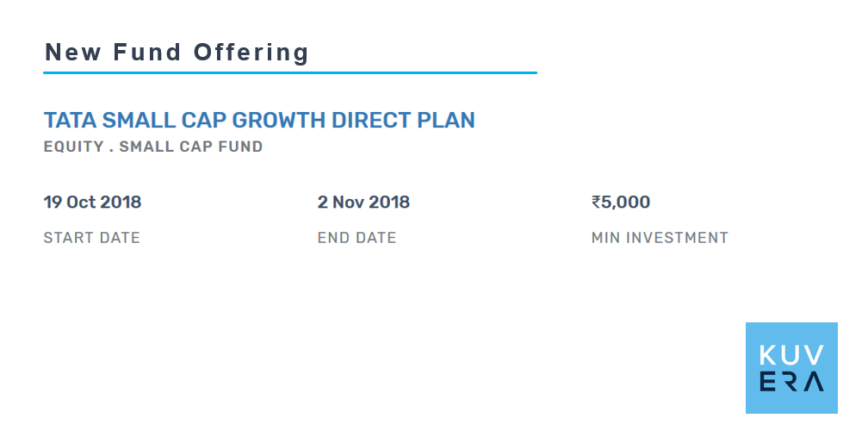Click the New Fund Offering heading
Screen dimensions: 868x437
tap(177, 53)
